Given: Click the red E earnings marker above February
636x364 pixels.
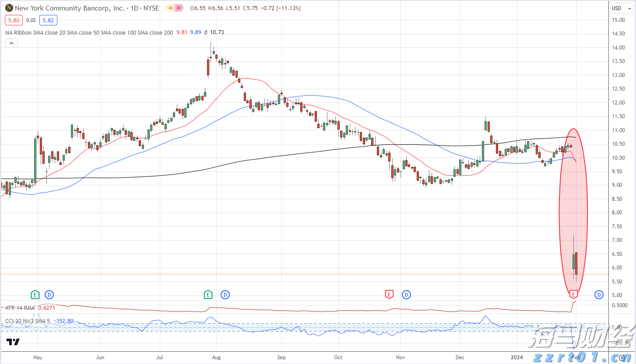Looking at the screenshot, I should click(x=574, y=295).
